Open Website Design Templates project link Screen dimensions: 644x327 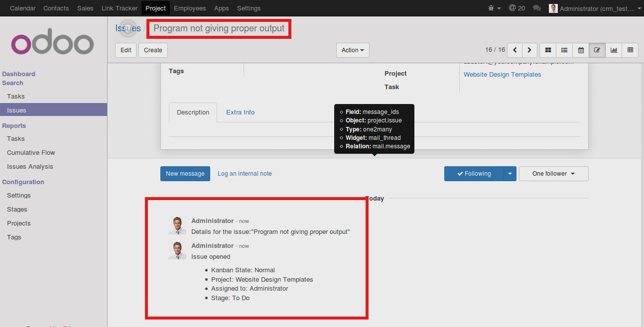point(502,75)
